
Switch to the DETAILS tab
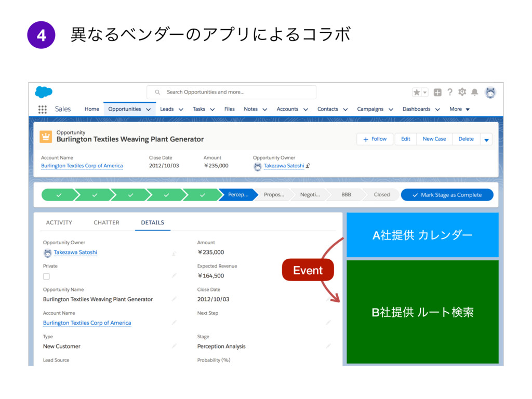click(153, 222)
